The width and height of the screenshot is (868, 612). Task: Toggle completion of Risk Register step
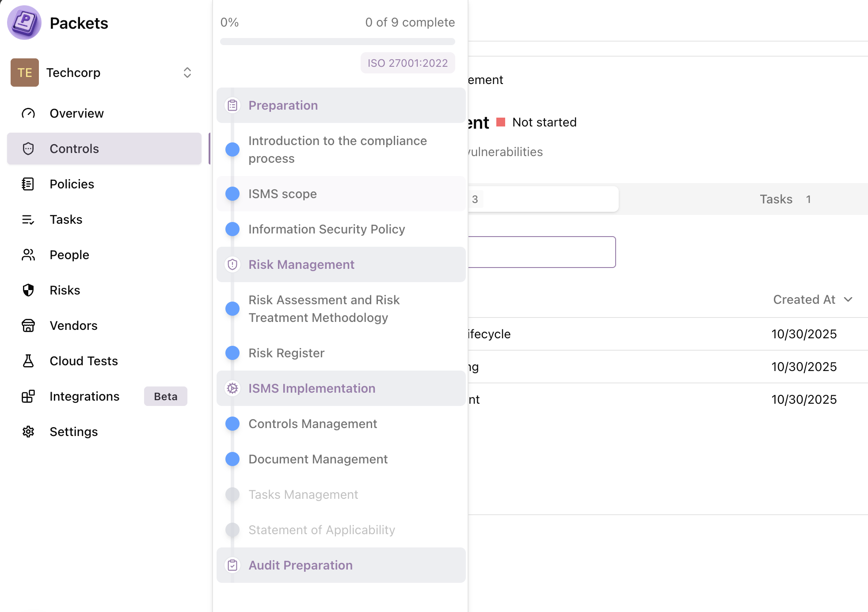point(232,353)
